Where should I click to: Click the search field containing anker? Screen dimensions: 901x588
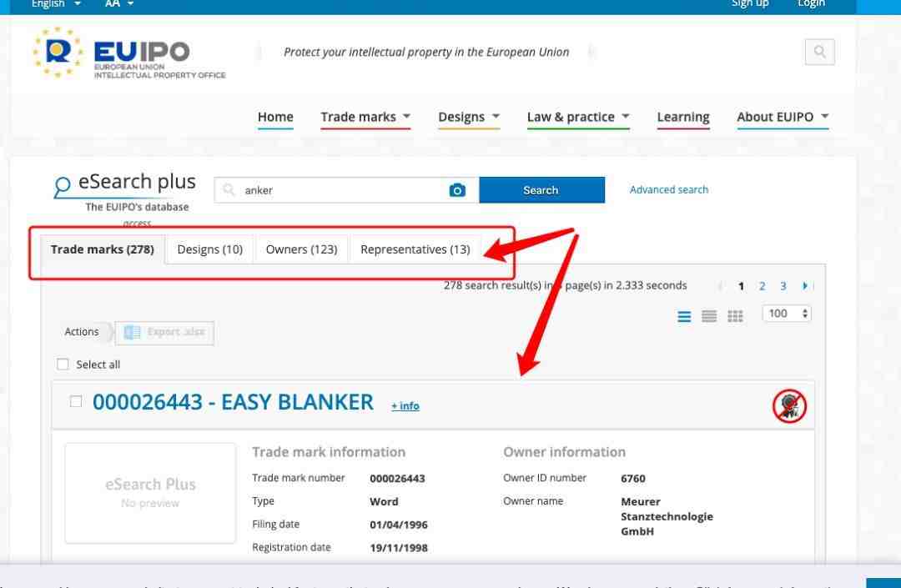(346, 190)
